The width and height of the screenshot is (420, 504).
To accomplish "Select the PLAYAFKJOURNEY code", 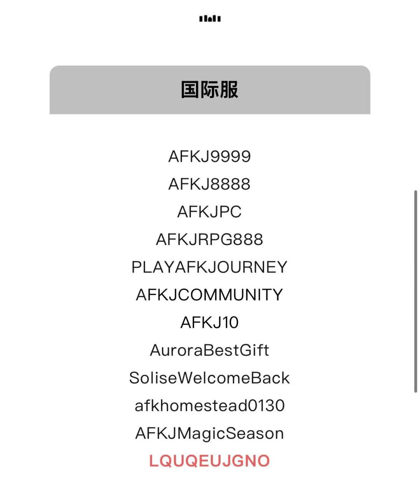I will [x=210, y=267].
